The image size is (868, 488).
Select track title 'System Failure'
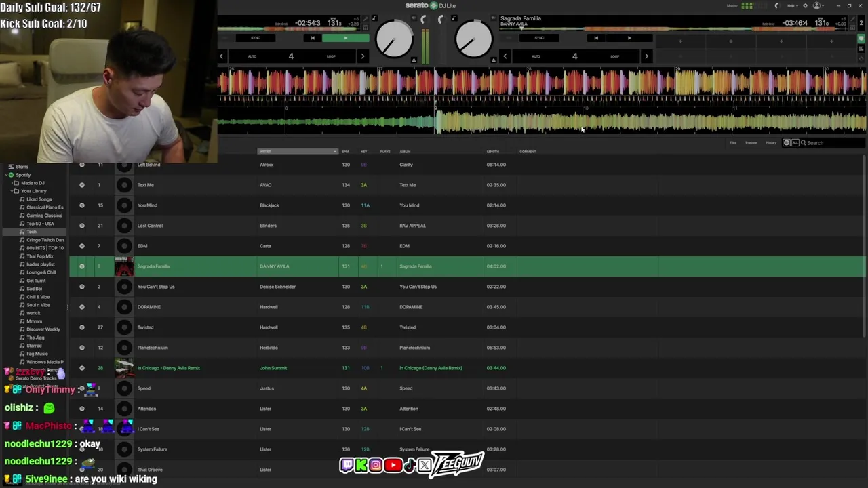tap(152, 449)
